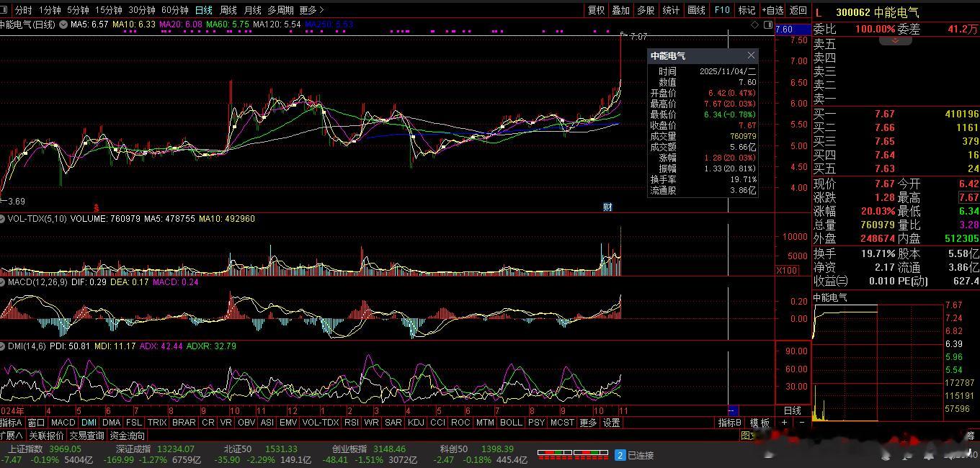Click 返回 back button

tap(798, 10)
